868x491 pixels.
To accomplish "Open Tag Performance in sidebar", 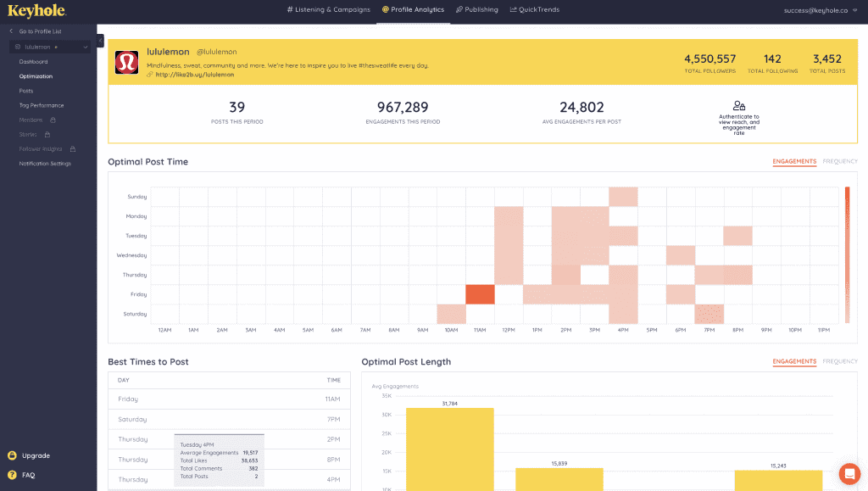I will [x=41, y=105].
